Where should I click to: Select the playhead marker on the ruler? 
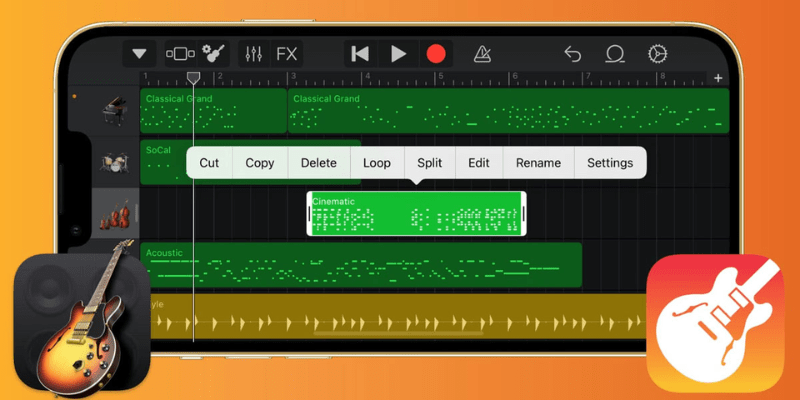click(x=193, y=78)
